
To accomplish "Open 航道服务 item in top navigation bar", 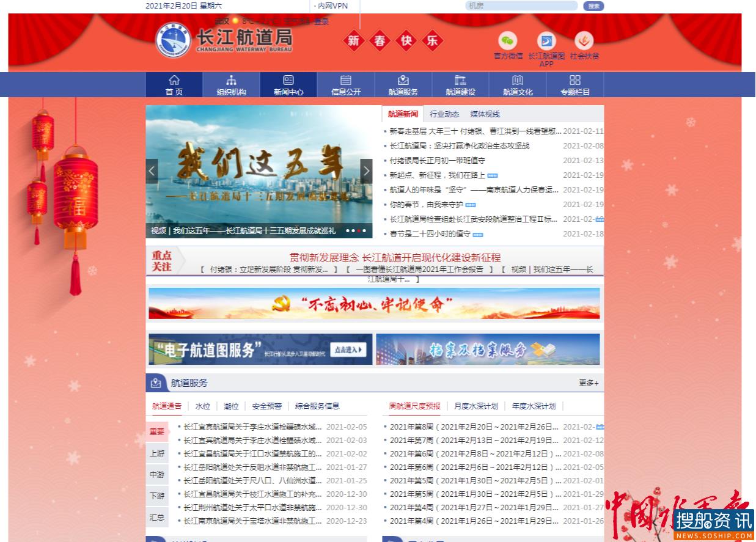I will (x=403, y=85).
